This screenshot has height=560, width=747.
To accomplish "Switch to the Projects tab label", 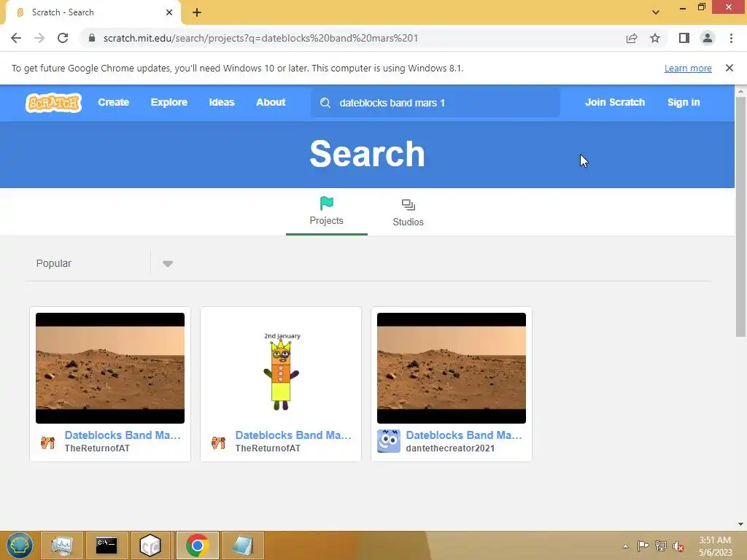I will (326, 220).
